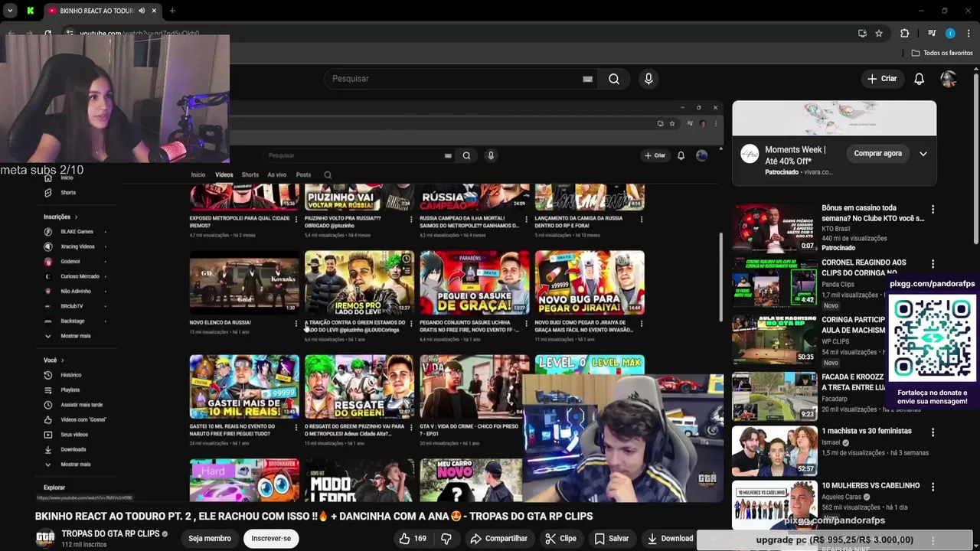Image resolution: width=980 pixels, height=551 pixels.
Task: Click the Comprar agora ad button
Action: point(878,153)
